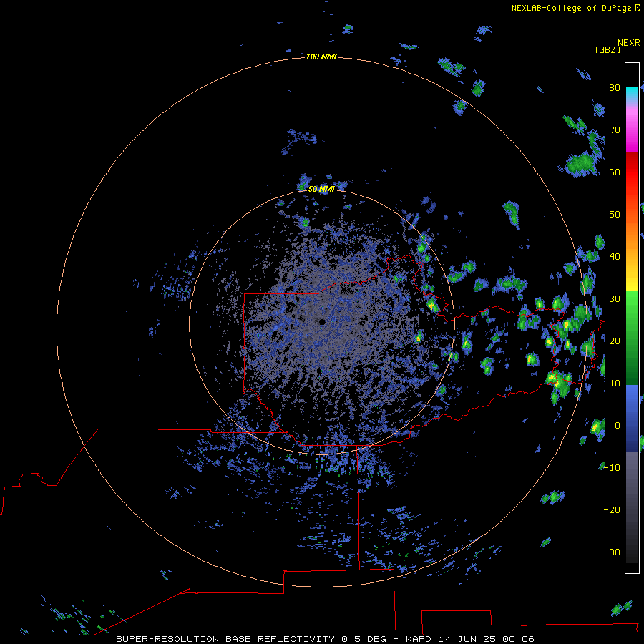Viewport: 644px width, 644px height.
Task: Click the -30 dBZ scale value
Action: pos(612,552)
